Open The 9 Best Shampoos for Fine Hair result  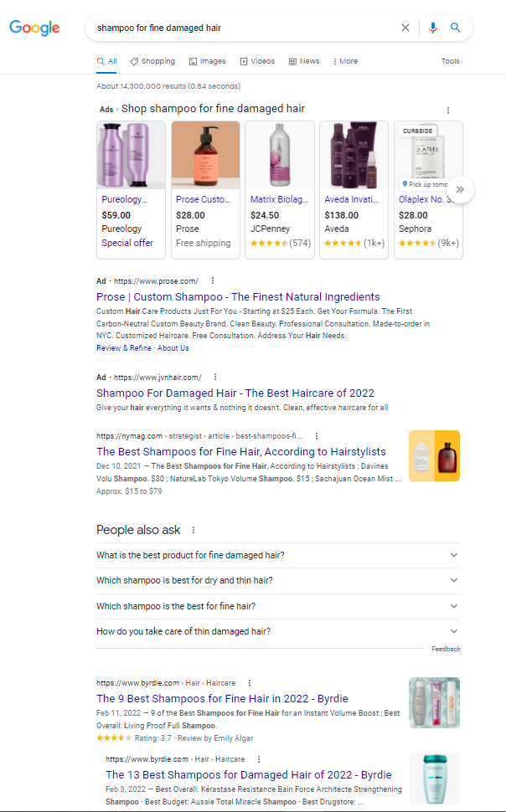click(x=222, y=699)
